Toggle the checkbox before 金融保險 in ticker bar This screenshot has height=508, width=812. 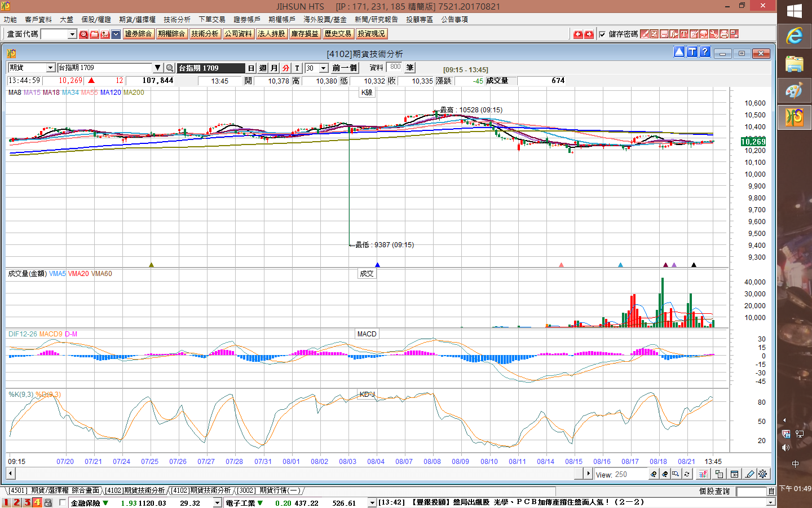point(63,502)
